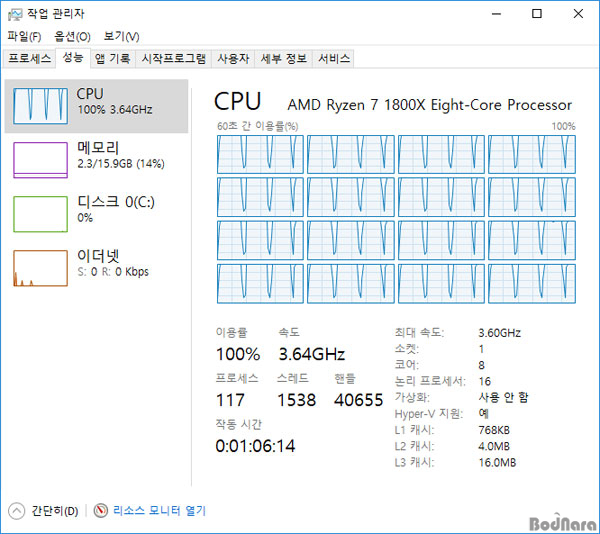Image resolution: width=600 pixels, height=534 pixels.
Task: Switch to the 서비스 tab
Action: [x=334, y=59]
